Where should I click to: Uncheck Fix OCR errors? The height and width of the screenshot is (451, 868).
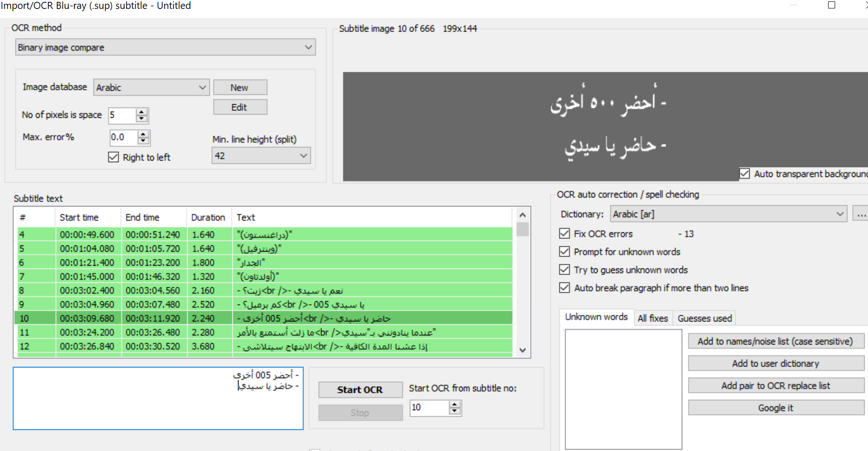(564, 234)
